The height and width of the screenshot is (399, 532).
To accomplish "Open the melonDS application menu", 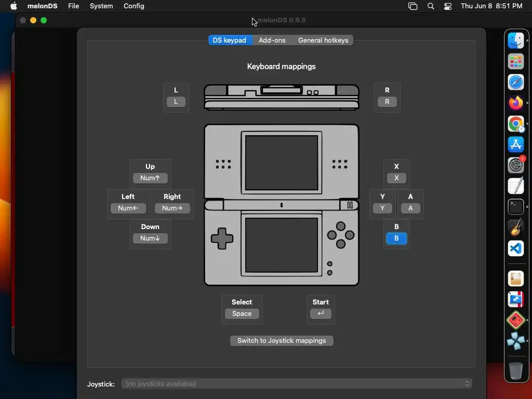I will coord(43,6).
